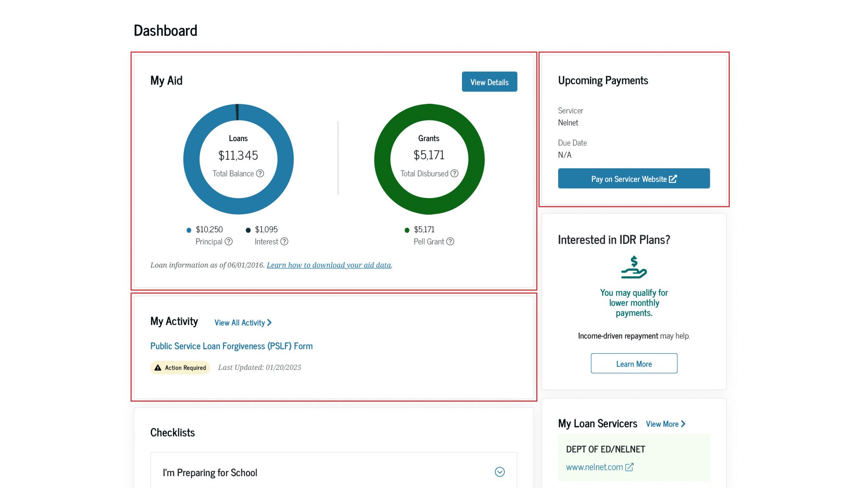This screenshot has width=868, height=488.
Task: Click the Principal question mark icon
Action: point(229,241)
